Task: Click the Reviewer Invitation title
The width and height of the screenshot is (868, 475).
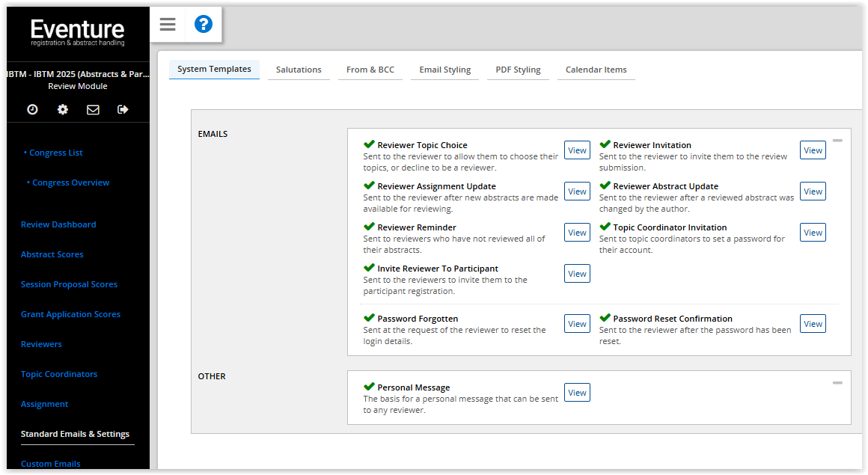Action: click(x=652, y=145)
